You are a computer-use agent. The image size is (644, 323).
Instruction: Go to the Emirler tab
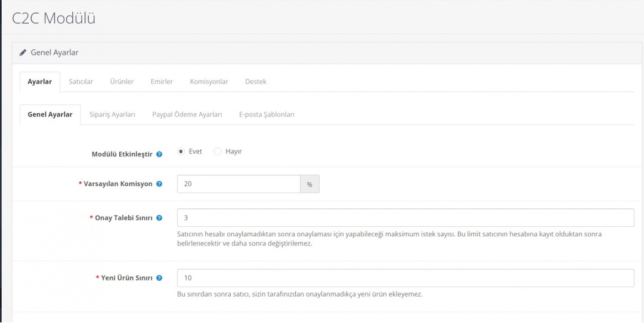[x=162, y=82]
